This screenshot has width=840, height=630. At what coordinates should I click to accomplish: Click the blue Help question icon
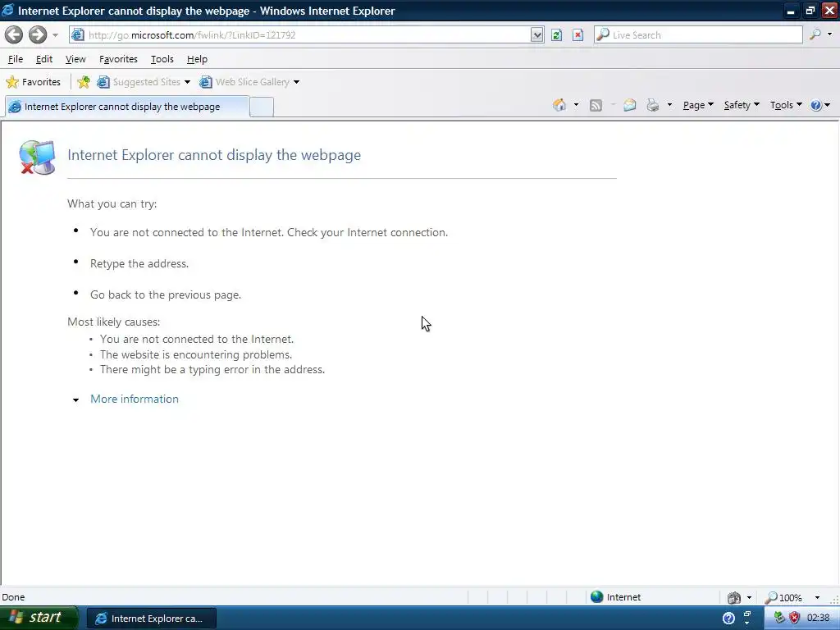[816, 105]
